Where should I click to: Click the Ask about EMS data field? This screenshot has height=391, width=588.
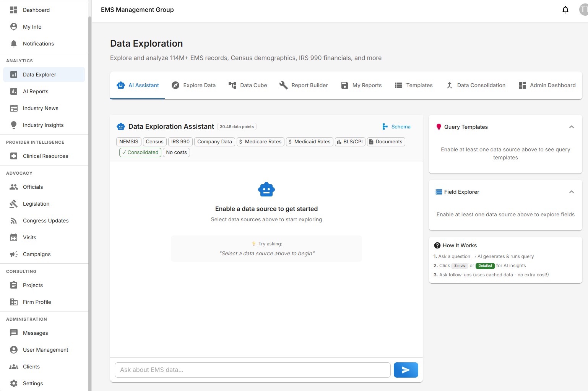252,370
